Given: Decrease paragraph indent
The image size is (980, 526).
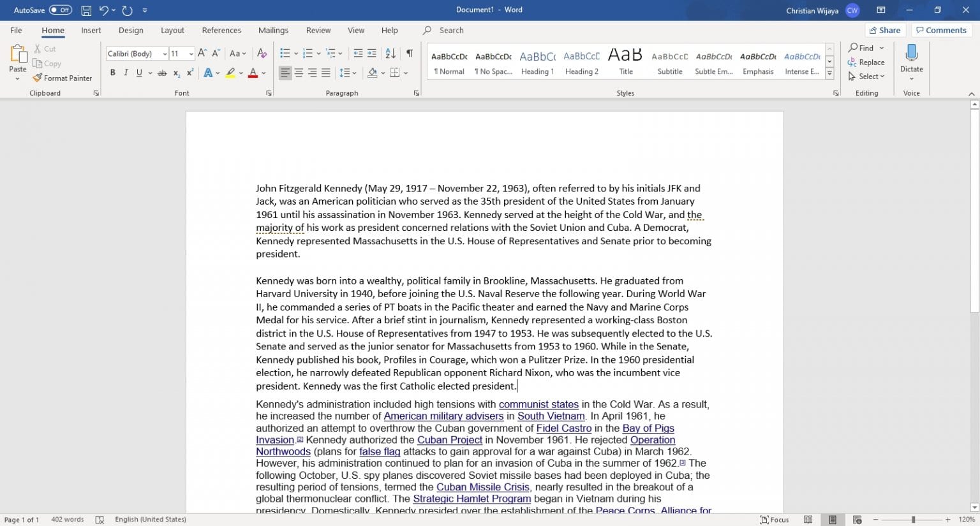Looking at the screenshot, I should click(x=358, y=54).
